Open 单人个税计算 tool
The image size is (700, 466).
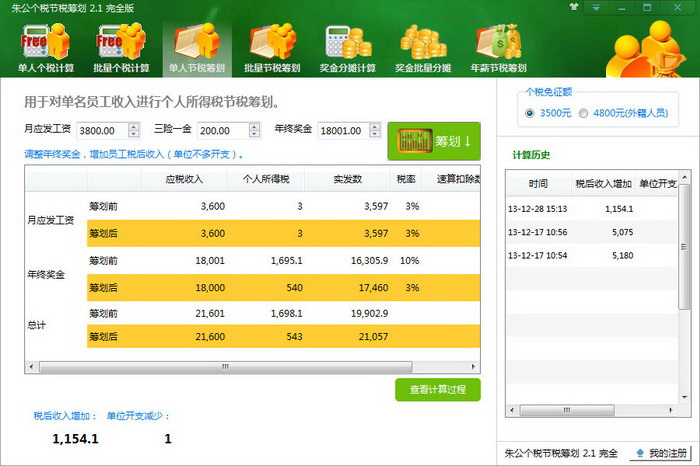pyautogui.click(x=46, y=48)
